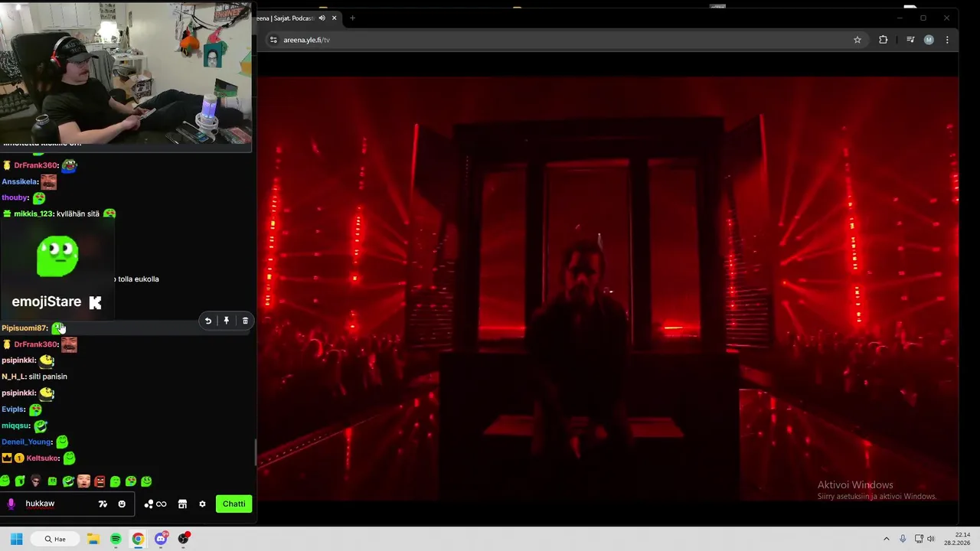Image resolution: width=980 pixels, height=551 pixels.
Task: Open Discord from the taskbar
Action: [x=161, y=539]
